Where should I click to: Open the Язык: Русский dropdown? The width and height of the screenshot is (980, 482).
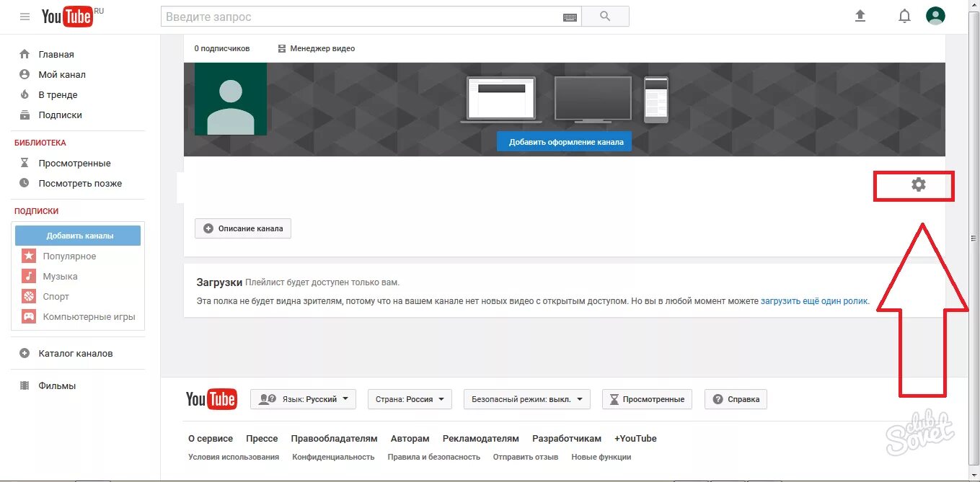pyautogui.click(x=303, y=398)
